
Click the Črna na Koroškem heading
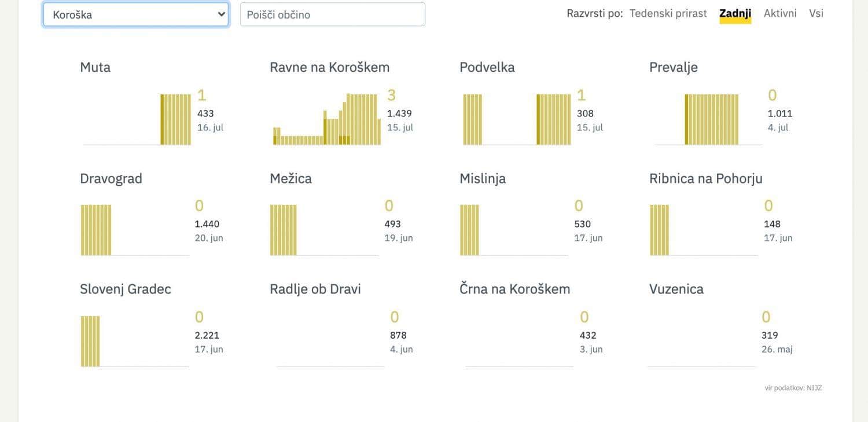pyautogui.click(x=514, y=289)
